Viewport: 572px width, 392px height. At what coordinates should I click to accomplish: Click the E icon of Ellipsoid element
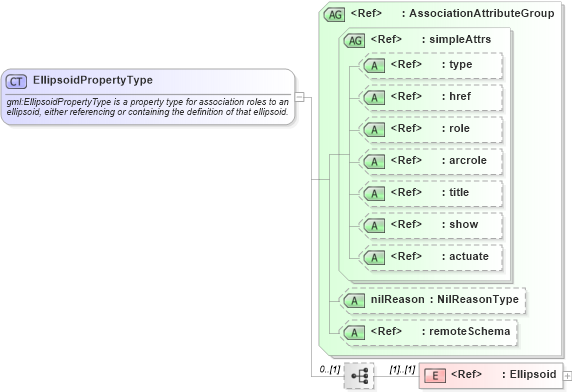[435, 376]
